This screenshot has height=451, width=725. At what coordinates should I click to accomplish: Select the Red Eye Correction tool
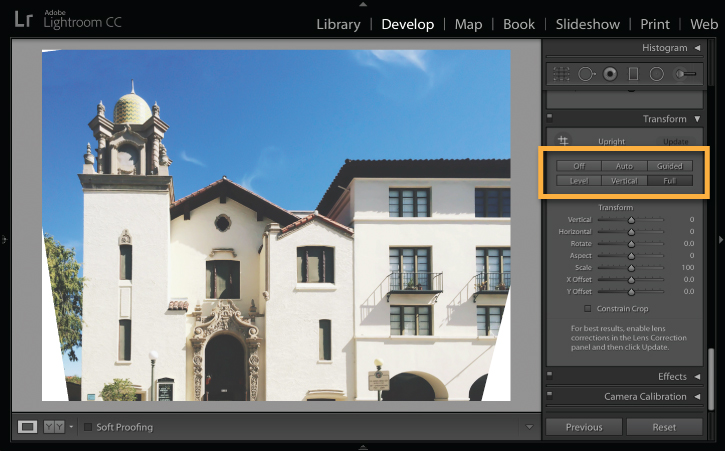[x=610, y=74]
